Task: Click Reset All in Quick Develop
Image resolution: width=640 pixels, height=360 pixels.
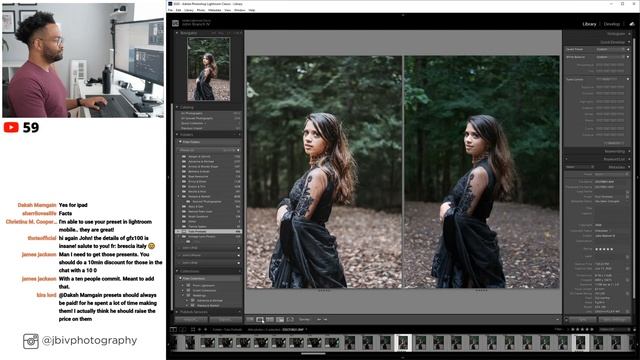Action: coord(613,143)
